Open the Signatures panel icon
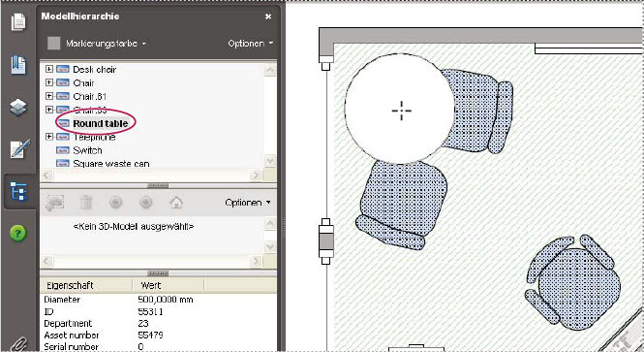This screenshot has height=352, width=644. (x=19, y=149)
